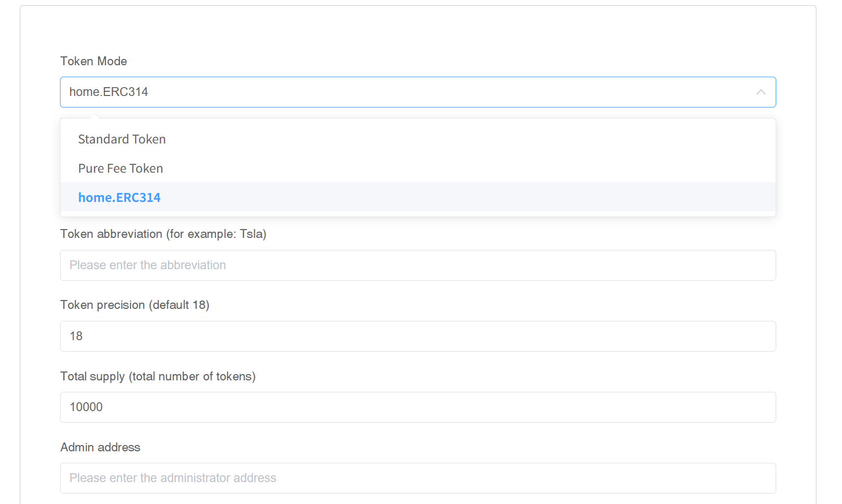Click the 'Please enter the abbreviation' placeholder
Screen dimensions: 842x504
[x=148, y=266]
